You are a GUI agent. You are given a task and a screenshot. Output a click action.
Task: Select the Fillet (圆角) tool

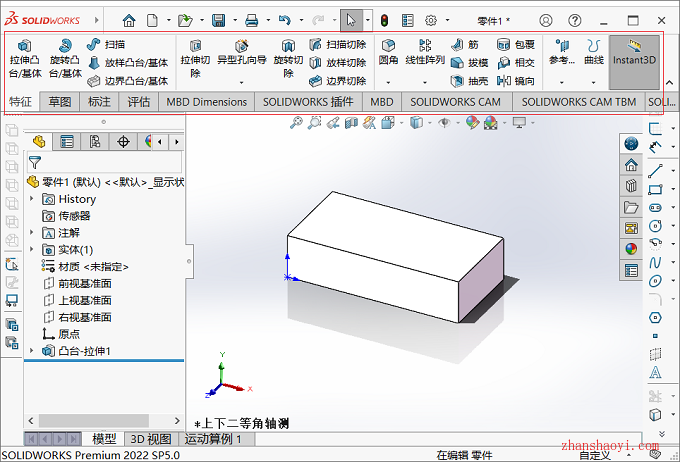point(388,52)
